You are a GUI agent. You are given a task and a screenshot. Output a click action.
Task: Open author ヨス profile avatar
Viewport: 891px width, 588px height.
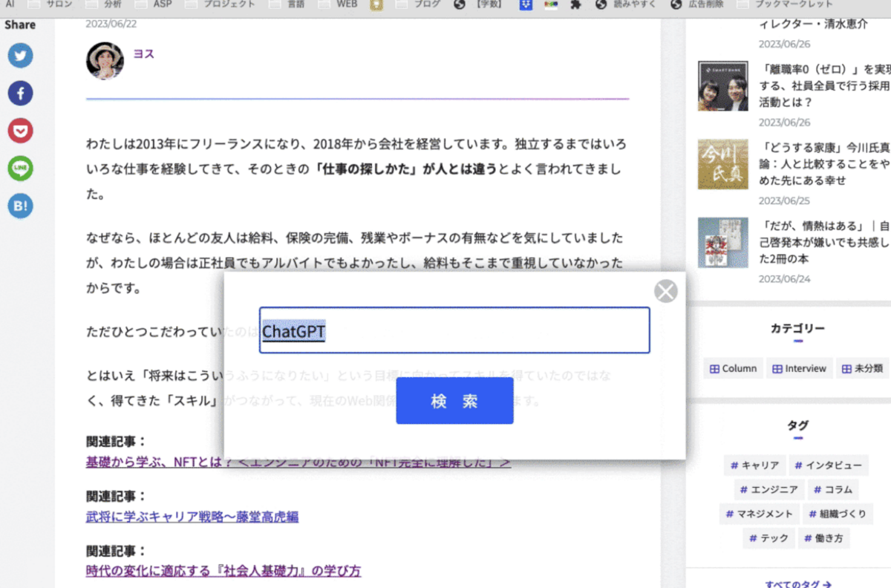tap(105, 61)
